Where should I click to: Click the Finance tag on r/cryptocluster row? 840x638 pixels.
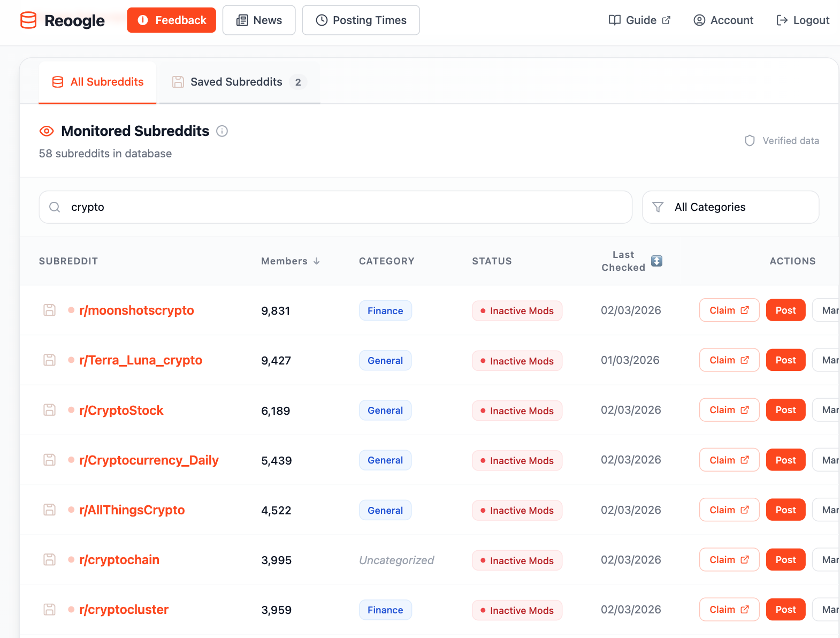(385, 610)
